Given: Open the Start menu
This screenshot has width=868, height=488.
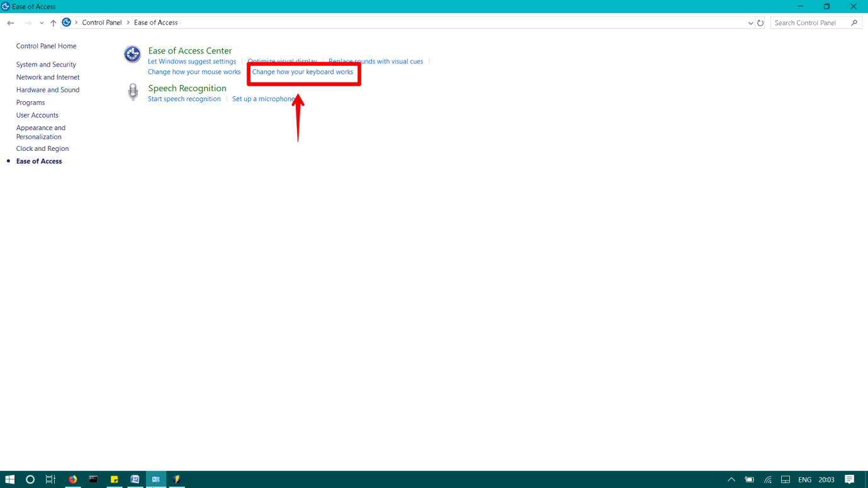Looking at the screenshot, I should pos(9,479).
